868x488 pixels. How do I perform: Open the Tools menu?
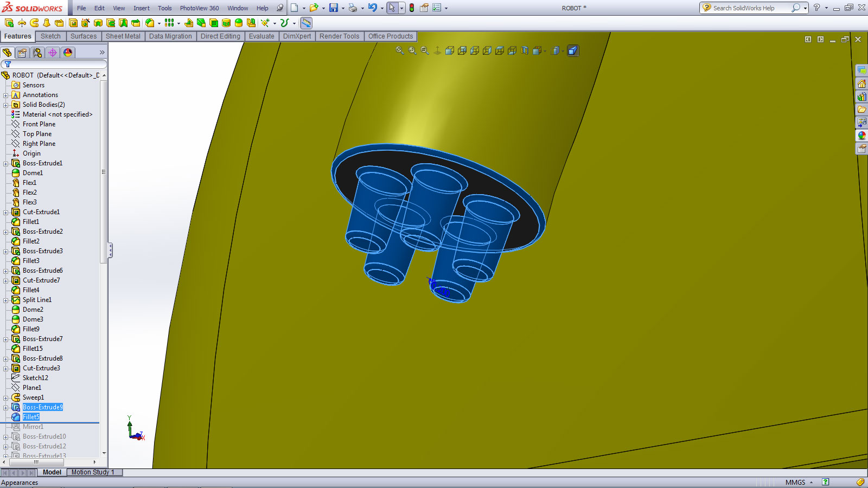point(164,8)
